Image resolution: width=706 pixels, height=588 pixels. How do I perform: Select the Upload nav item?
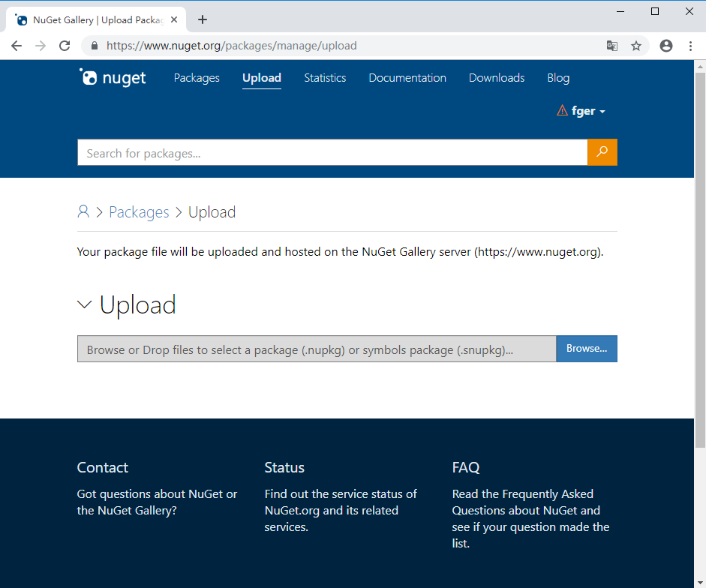[262, 78]
